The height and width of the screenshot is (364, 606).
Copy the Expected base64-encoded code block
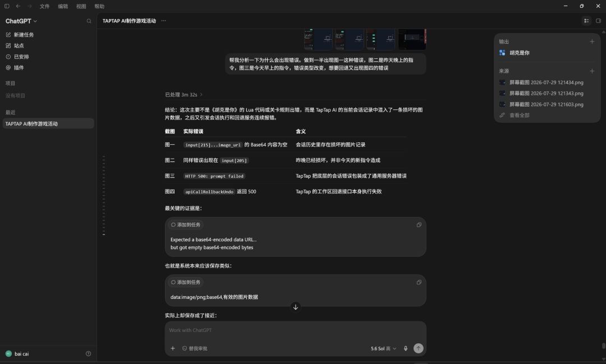point(419,225)
